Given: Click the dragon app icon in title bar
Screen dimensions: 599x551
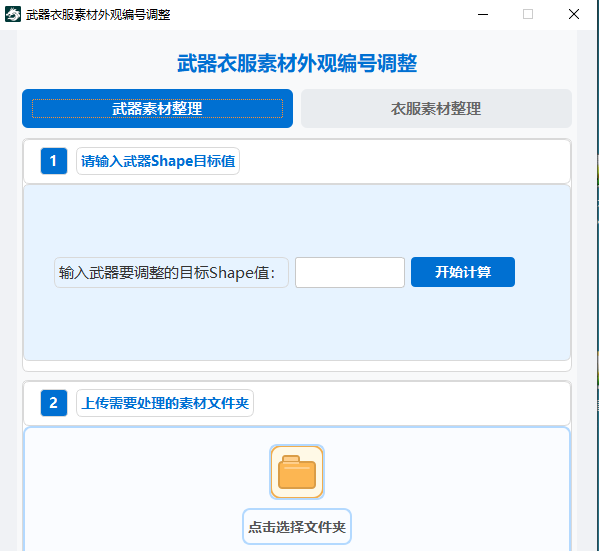Looking at the screenshot, I should [x=13, y=15].
